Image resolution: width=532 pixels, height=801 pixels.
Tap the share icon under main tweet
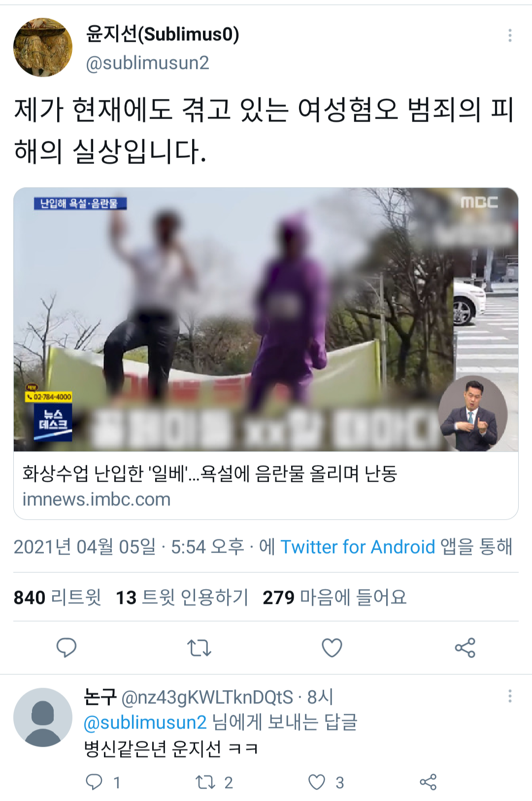point(465,647)
